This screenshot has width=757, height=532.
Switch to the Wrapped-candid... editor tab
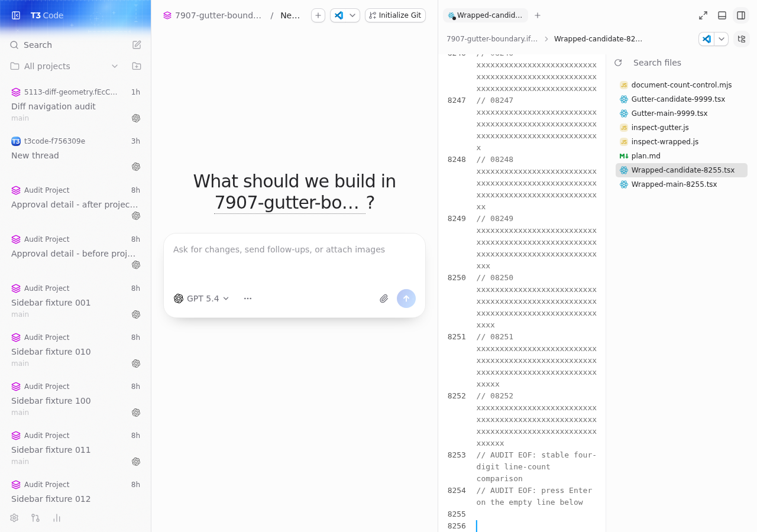[485, 15]
